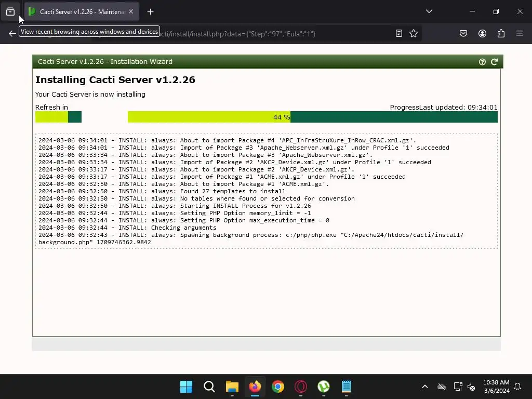
Task: Click the OneDrive cloud tray icon
Action: point(442,387)
